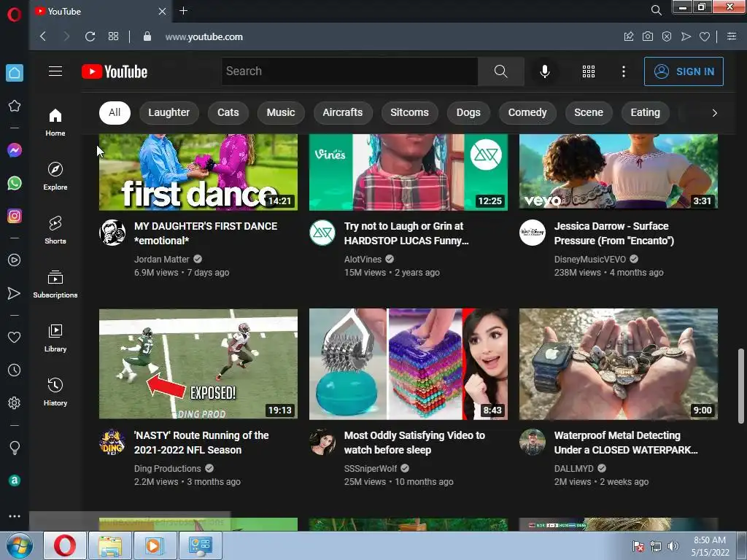Reload the page with refresh icon
This screenshot has height=560, width=747.
90,36
